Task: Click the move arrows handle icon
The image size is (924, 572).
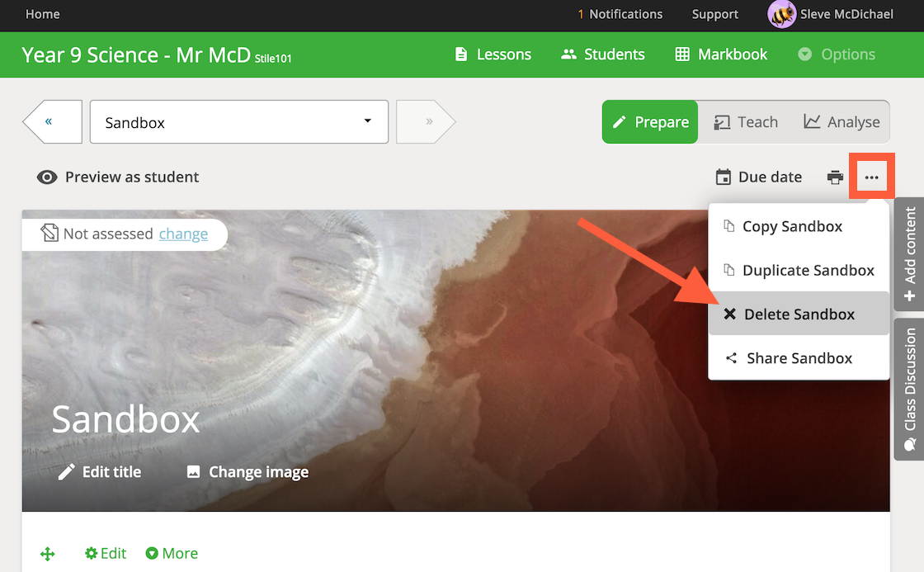Action: click(x=48, y=554)
